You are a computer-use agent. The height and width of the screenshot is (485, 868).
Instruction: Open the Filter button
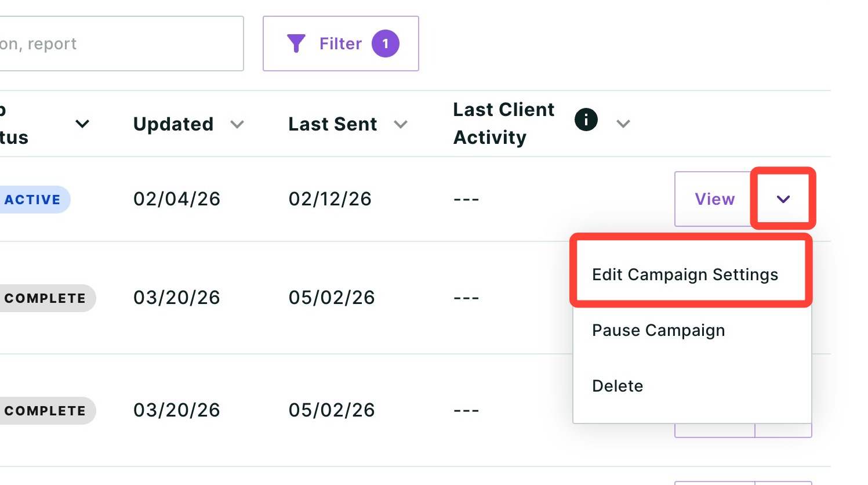coord(341,44)
